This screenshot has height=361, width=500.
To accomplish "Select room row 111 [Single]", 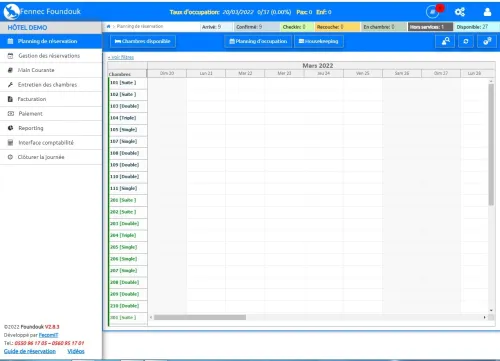I will 128,188.
